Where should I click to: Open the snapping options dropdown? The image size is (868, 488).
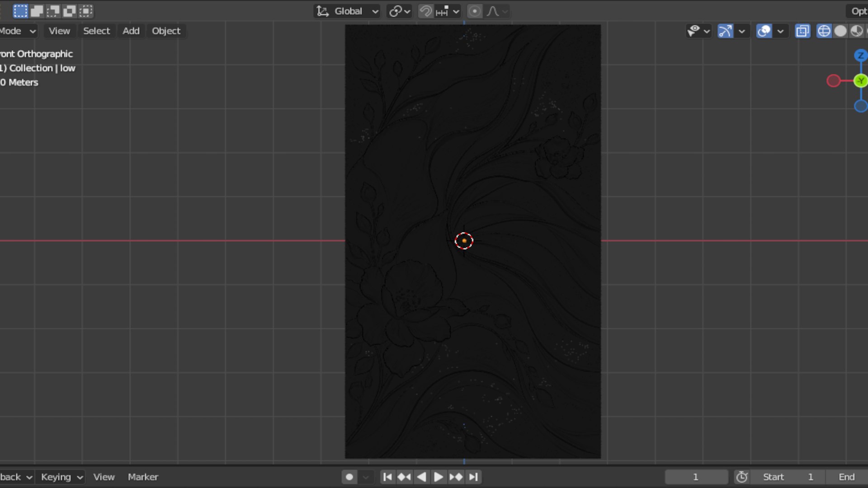coord(448,11)
